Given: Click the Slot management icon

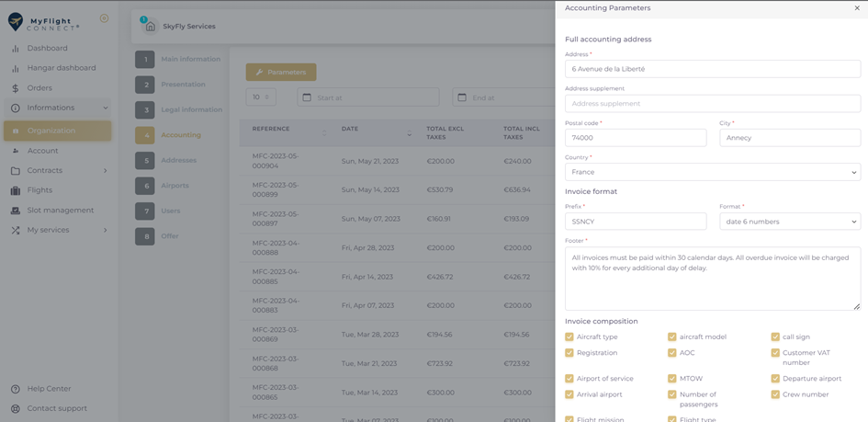Looking at the screenshot, I should click(16, 211).
